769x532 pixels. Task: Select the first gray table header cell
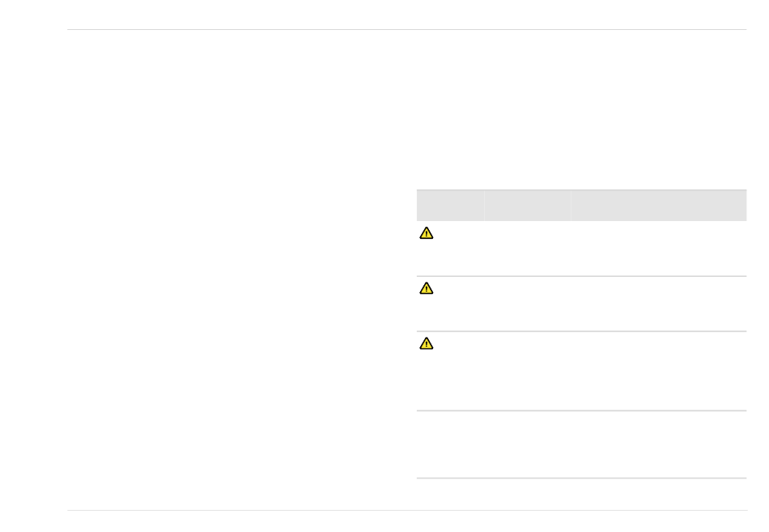[450, 205]
